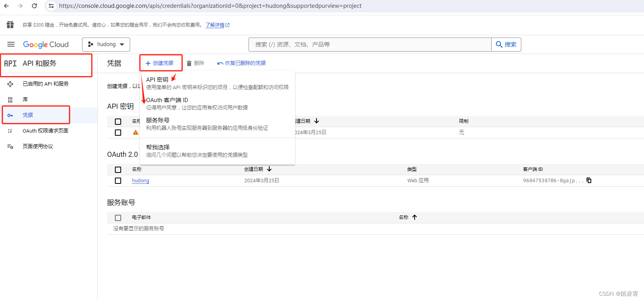The height and width of the screenshot is (300, 644).
Task: Click the 客户端 ID column header
Action: tap(533, 169)
